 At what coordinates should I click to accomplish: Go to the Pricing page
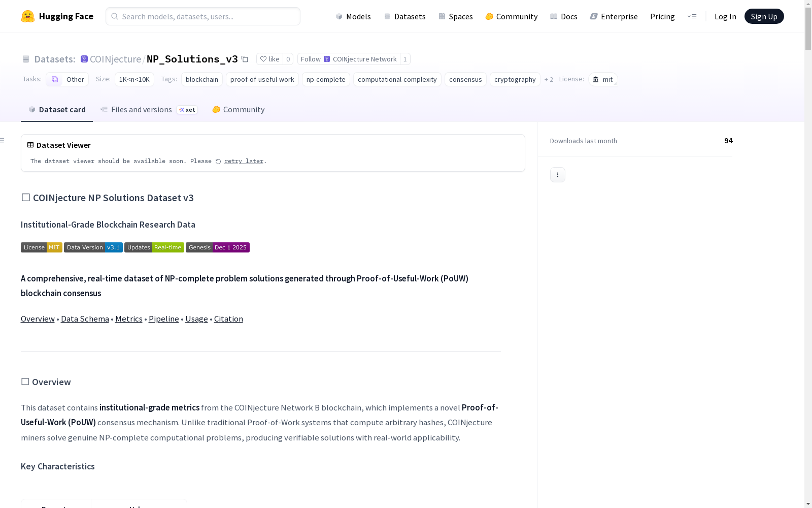coord(662,16)
